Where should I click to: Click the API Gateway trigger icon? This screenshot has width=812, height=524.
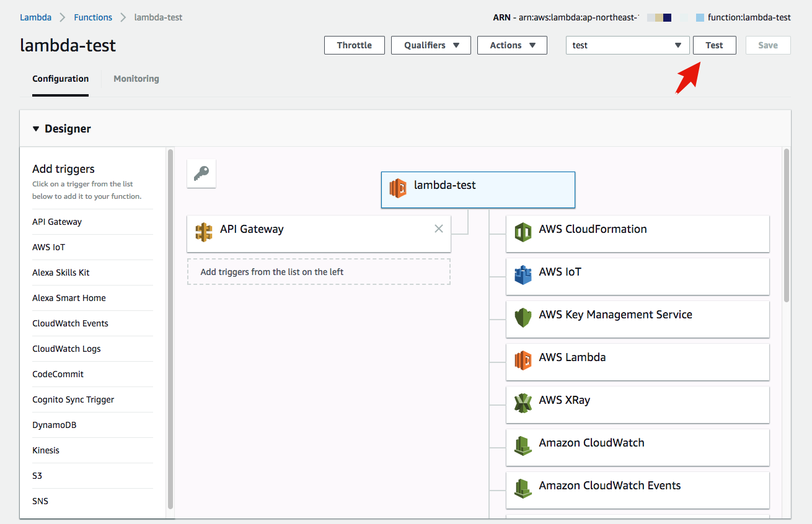pyautogui.click(x=204, y=232)
